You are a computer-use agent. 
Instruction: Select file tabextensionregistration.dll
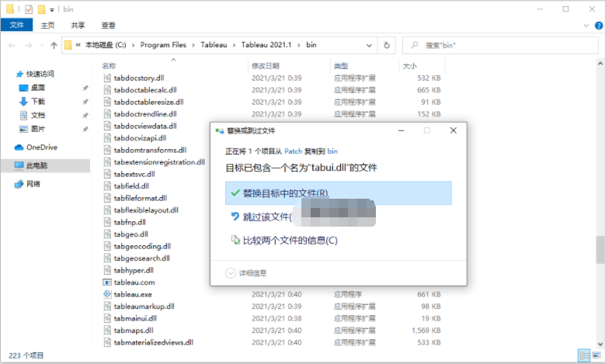coord(159,162)
